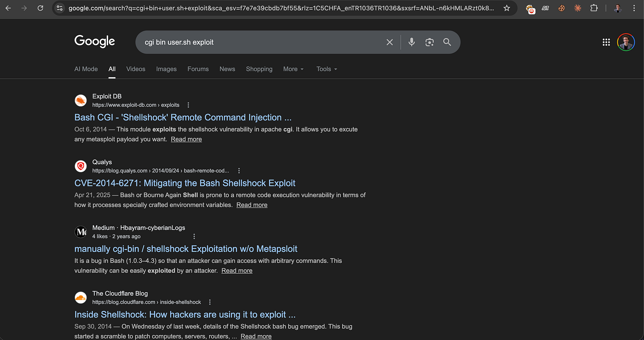Click the Qualys site favicon
Viewport: 644px width, 340px height.
pos(80,166)
